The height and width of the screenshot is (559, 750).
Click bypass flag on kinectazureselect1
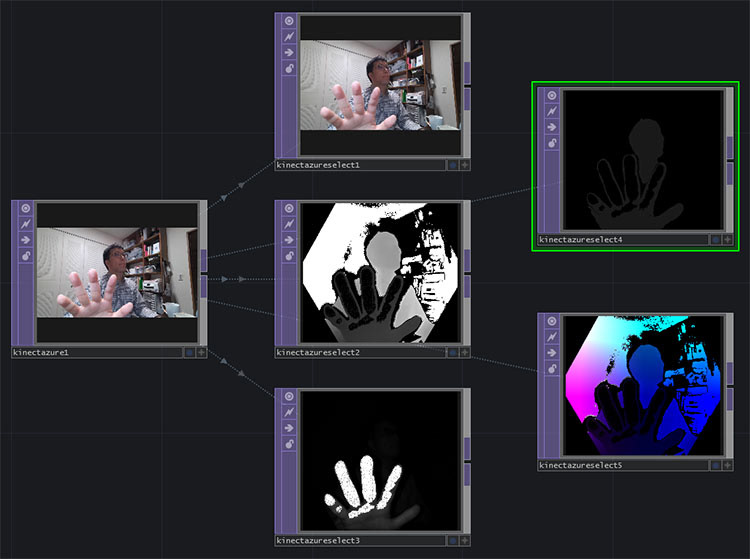(289, 36)
